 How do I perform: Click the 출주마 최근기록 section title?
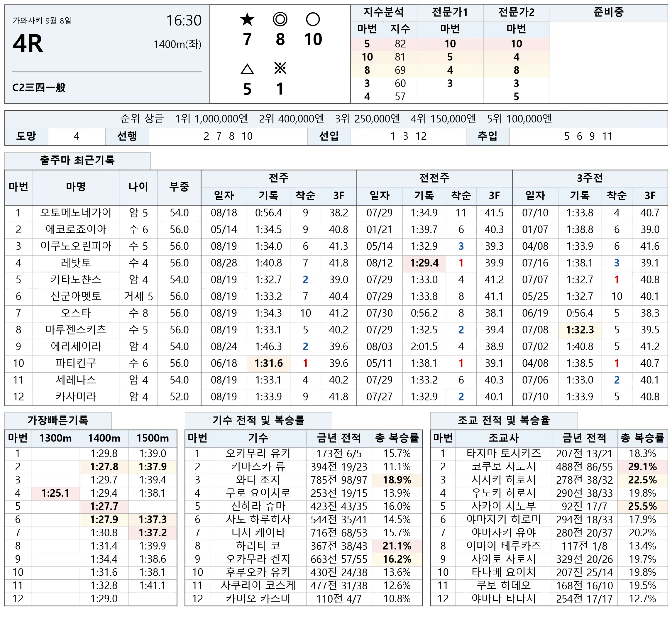point(77,160)
